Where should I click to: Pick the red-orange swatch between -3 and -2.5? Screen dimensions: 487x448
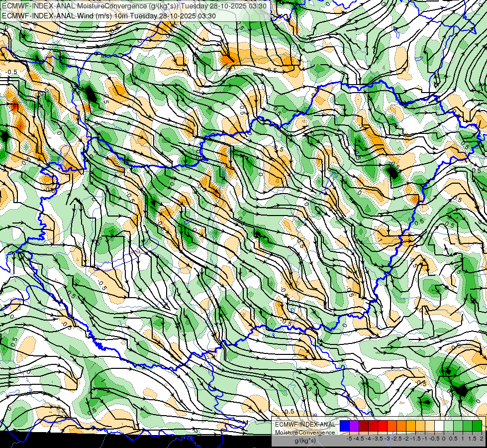click(x=392, y=426)
